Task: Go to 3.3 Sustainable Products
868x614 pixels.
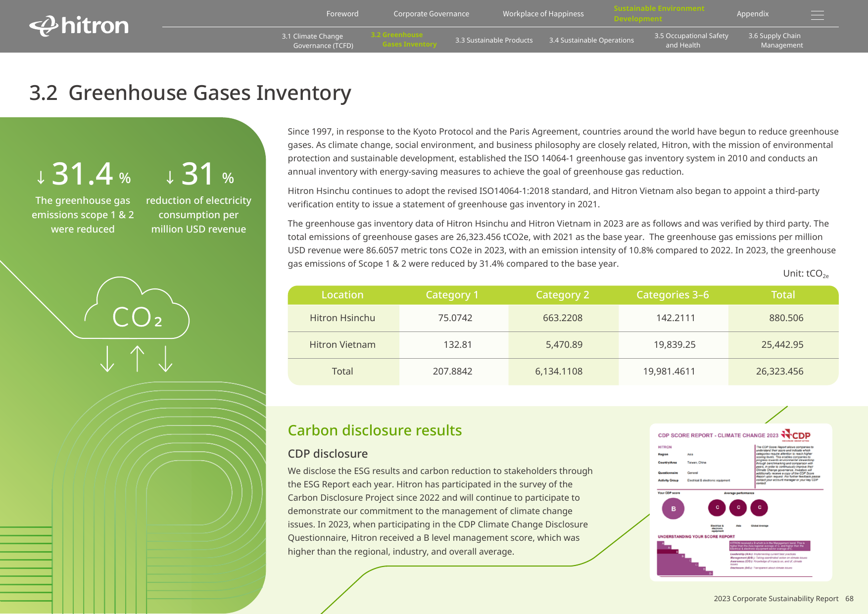Action: click(494, 40)
